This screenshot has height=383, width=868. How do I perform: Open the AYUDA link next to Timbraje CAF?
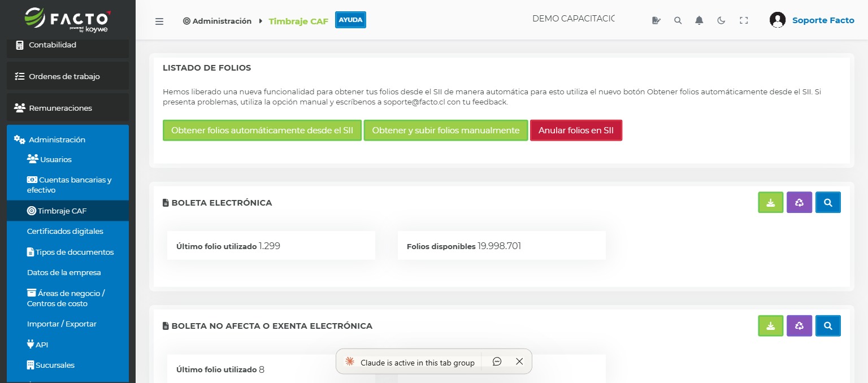[x=350, y=19]
